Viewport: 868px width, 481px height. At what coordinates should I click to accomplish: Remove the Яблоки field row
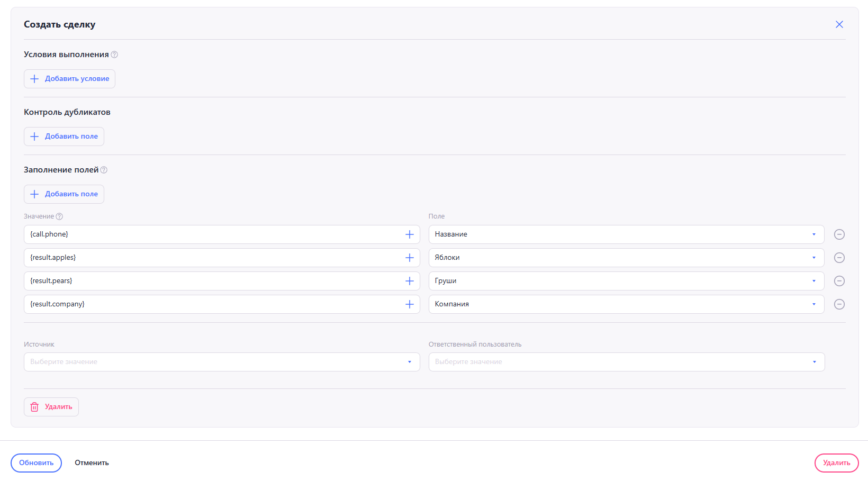[839, 258]
